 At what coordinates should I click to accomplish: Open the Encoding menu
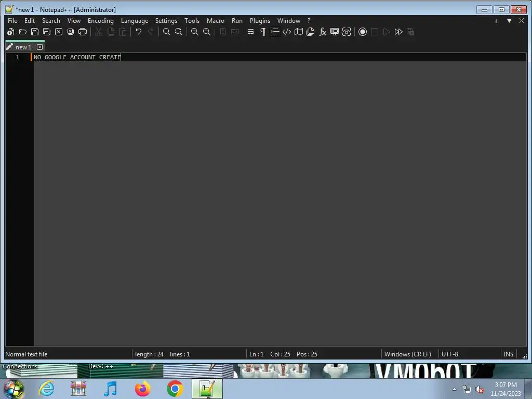[x=100, y=21]
